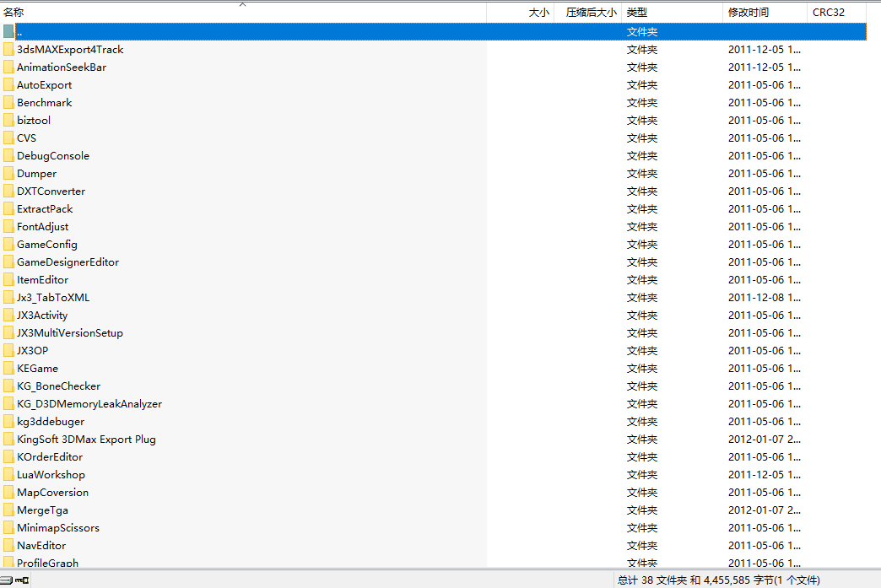Sort by the 大小 column header
The height and width of the screenshot is (588, 881).
(521, 13)
